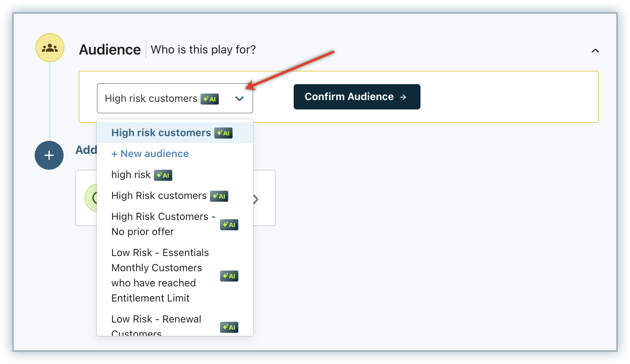630x364 pixels.
Task: Select 'High Risk Customers - No prior offer'
Action: [x=175, y=224]
